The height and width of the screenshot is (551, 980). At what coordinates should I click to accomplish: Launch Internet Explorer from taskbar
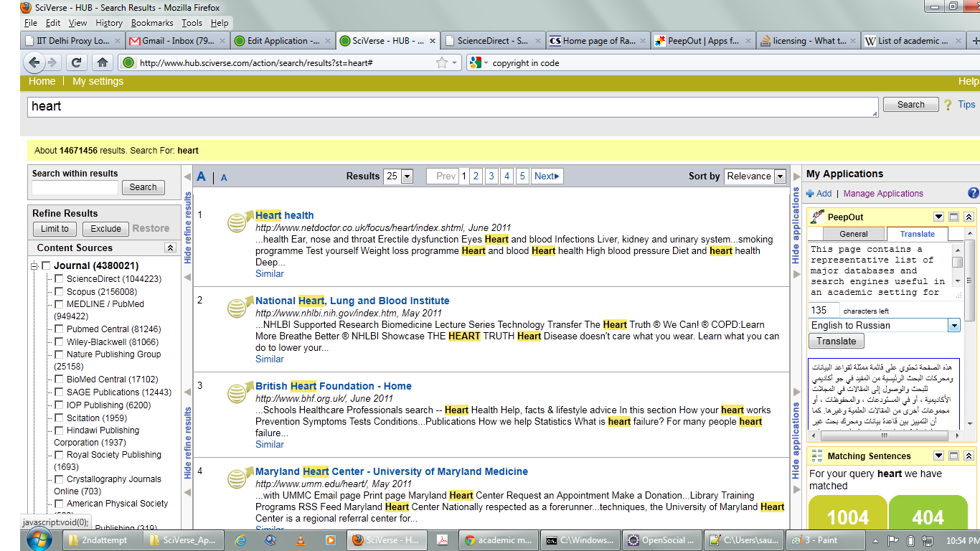point(240,540)
